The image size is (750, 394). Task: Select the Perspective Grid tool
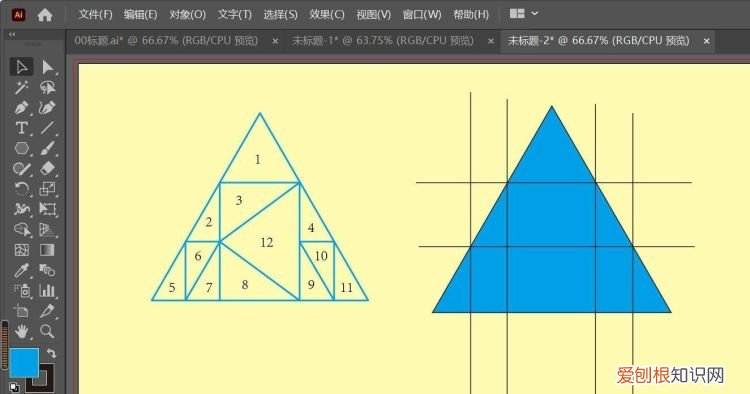[x=47, y=230]
